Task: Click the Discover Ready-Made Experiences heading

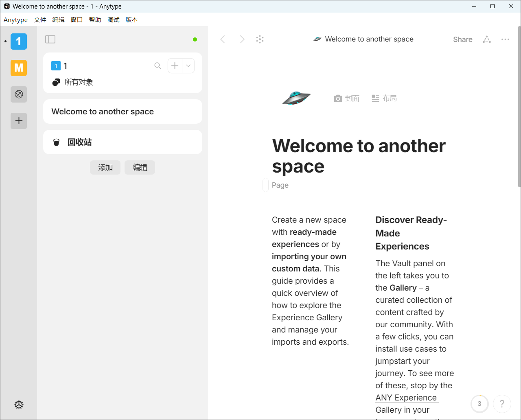Action: [411, 233]
